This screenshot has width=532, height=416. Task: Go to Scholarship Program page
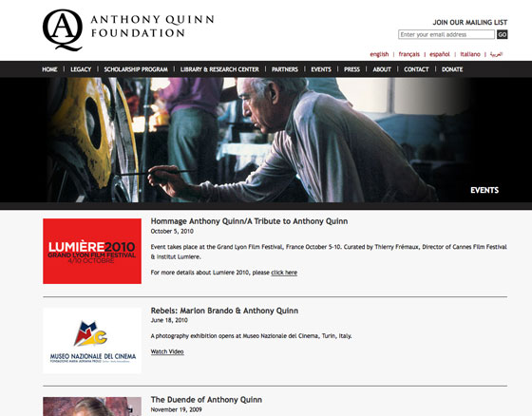tap(136, 69)
